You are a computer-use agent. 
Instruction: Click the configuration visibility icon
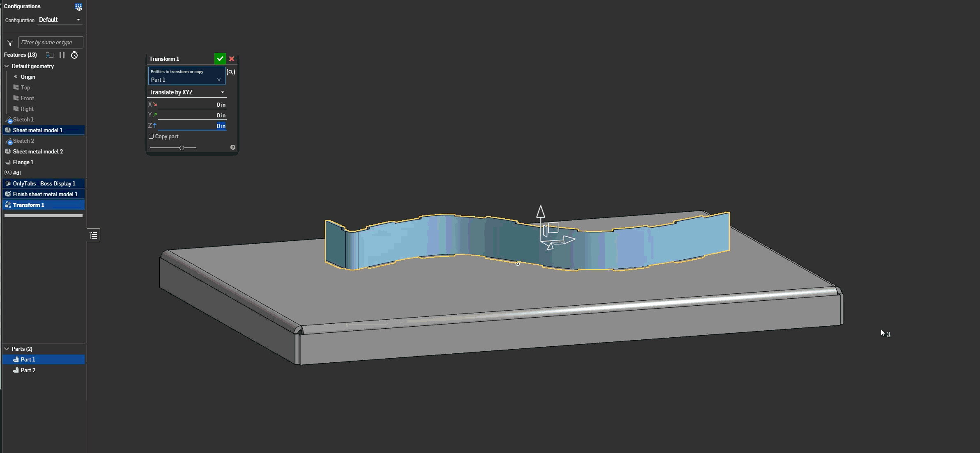click(x=78, y=7)
